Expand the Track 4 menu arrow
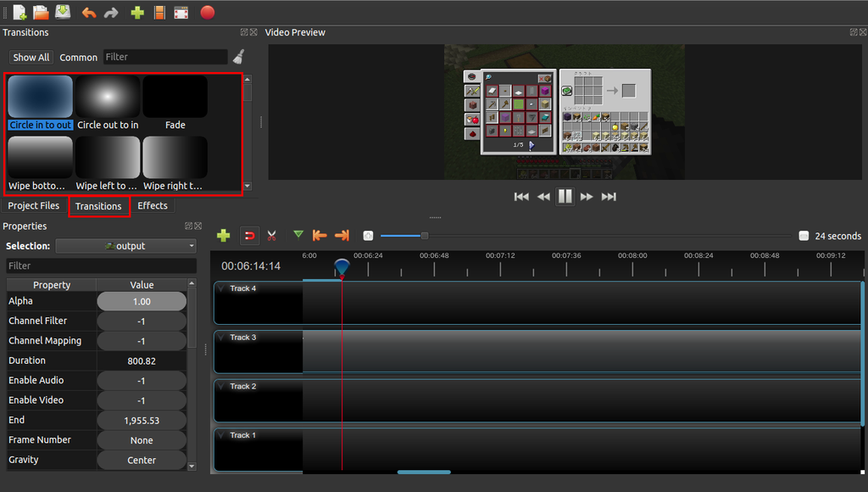Screen dimensions: 868x492 click(x=221, y=288)
